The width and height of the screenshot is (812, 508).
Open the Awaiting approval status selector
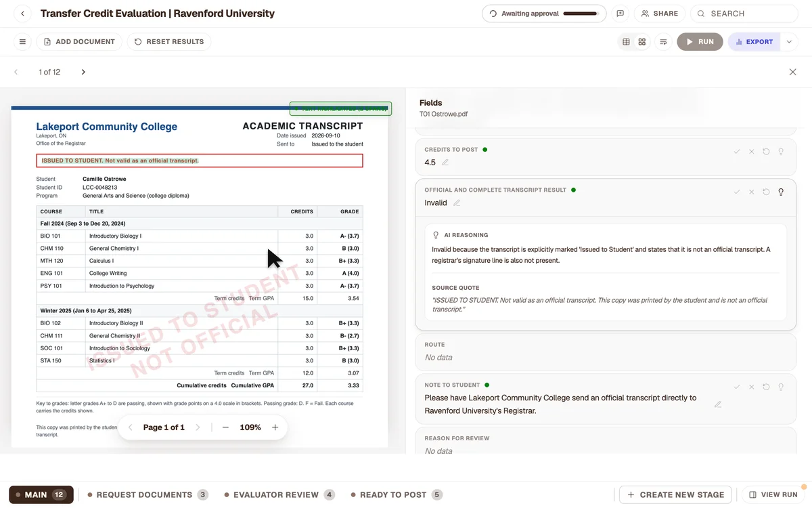point(545,14)
